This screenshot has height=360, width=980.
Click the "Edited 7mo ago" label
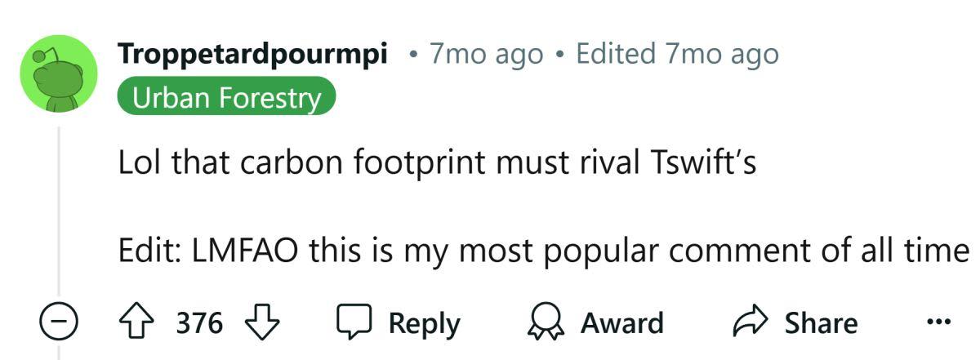coord(677,54)
